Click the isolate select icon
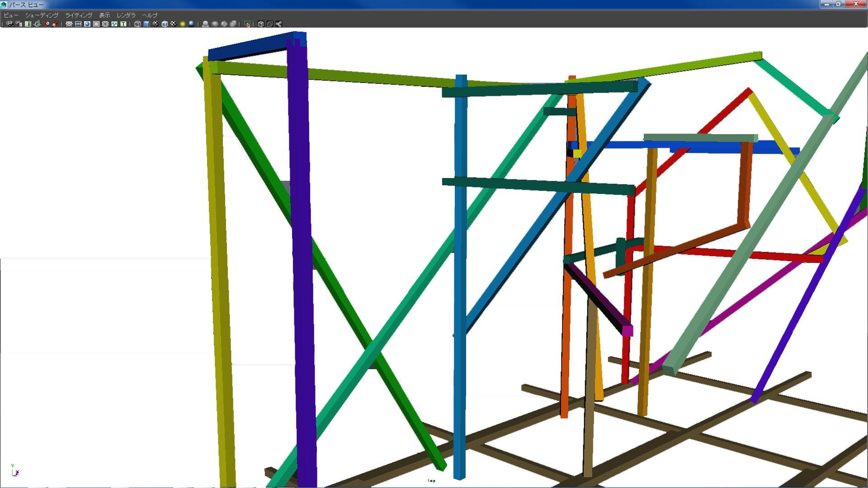This screenshot has width=868, height=488. point(247,24)
